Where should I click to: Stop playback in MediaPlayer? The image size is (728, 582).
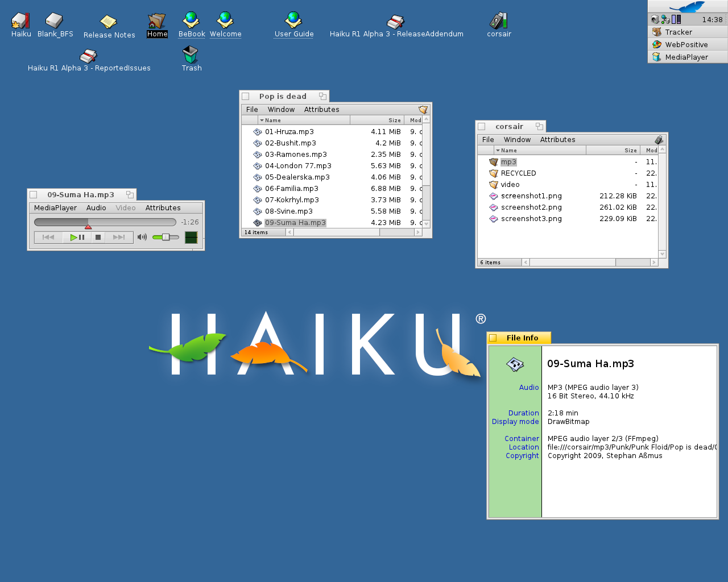(98, 237)
